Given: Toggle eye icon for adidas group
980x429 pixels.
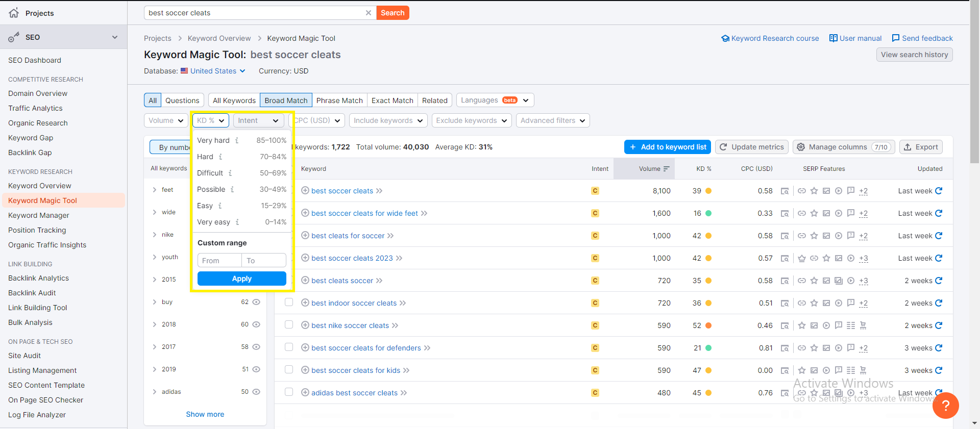Looking at the screenshot, I should tap(256, 392).
